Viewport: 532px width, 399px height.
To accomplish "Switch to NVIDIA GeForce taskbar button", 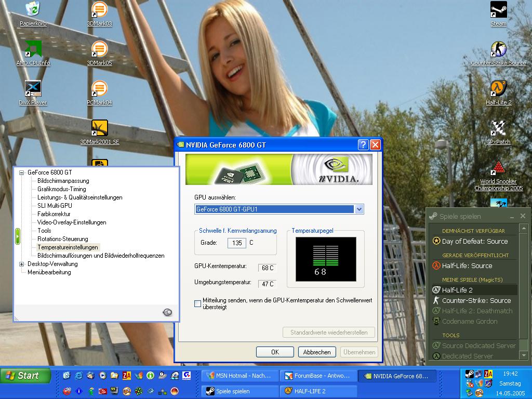I will click(396, 376).
